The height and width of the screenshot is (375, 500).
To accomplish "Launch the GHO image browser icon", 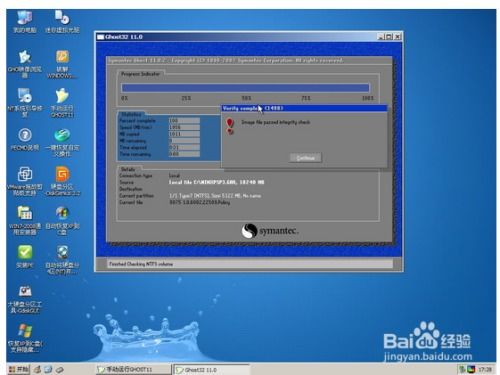I will click(x=25, y=64).
